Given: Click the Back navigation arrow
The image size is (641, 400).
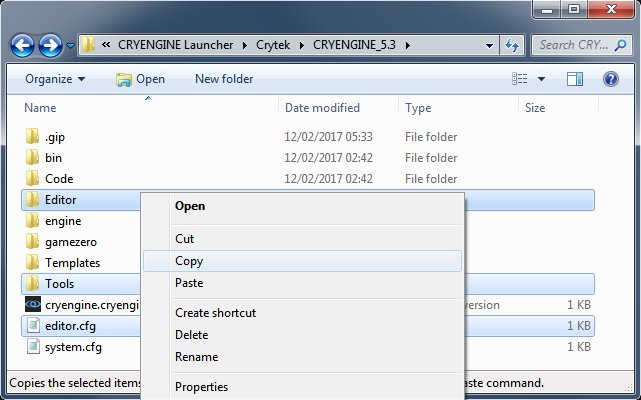Looking at the screenshot, I should 22,45.
